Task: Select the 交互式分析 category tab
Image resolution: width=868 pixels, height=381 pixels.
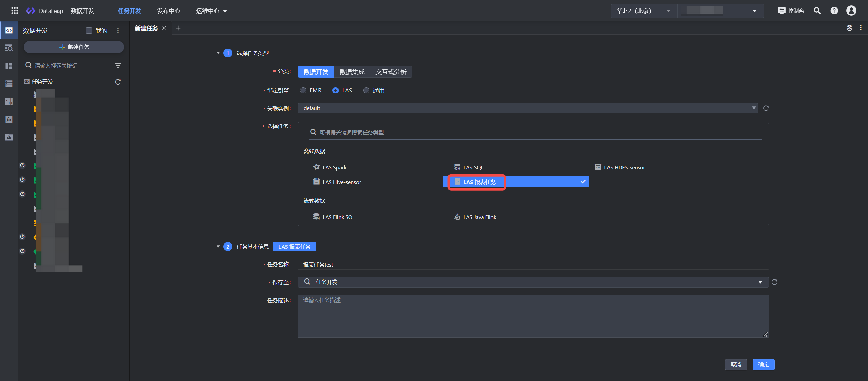Action: tap(391, 72)
